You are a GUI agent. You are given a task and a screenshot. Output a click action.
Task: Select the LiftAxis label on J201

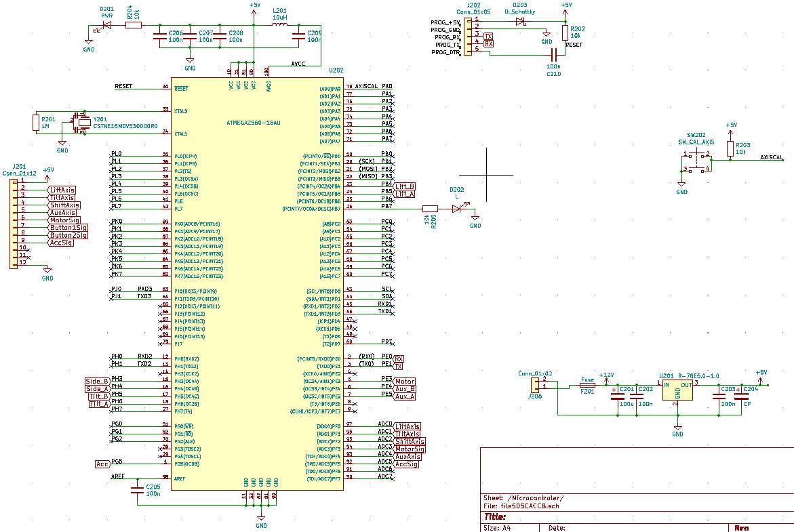pyautogui.click(x=62, y=190)
